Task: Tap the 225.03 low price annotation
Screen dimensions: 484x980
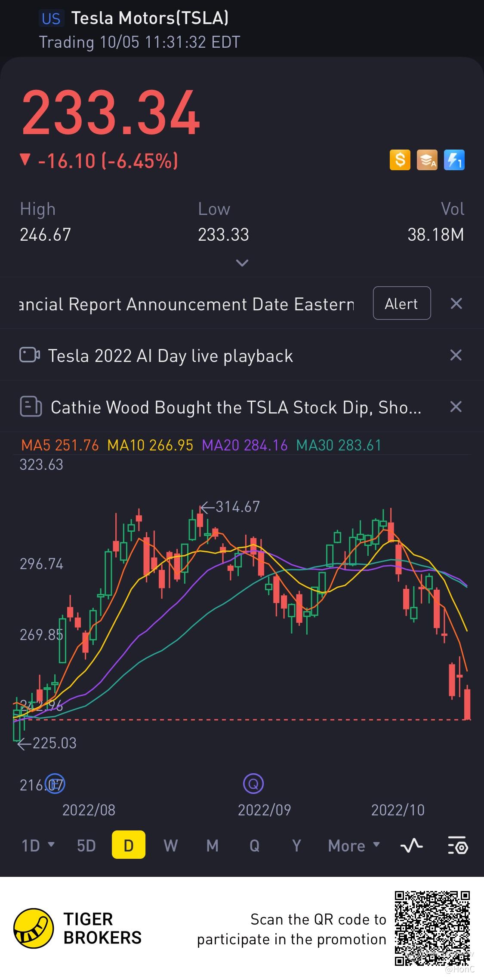Action: click(46, 743)
